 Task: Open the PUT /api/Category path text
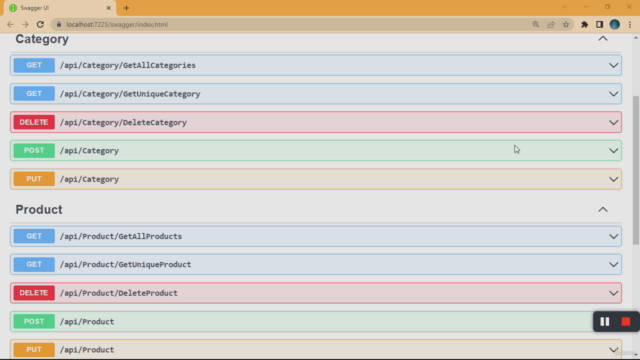tap(89, 179)
